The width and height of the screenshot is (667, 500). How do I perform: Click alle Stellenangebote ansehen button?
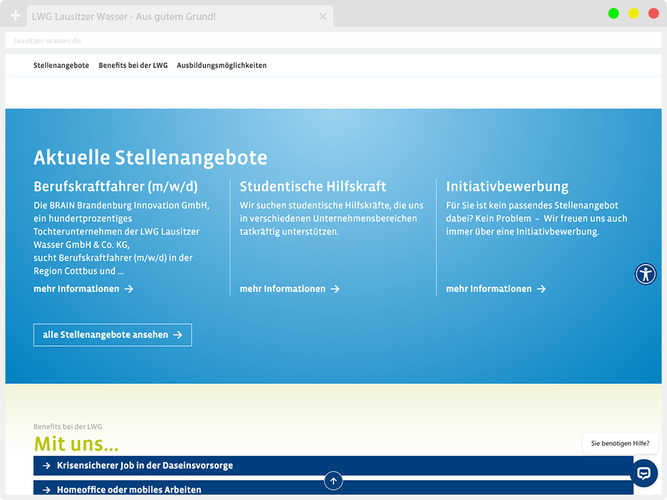(x=112, y=335)
